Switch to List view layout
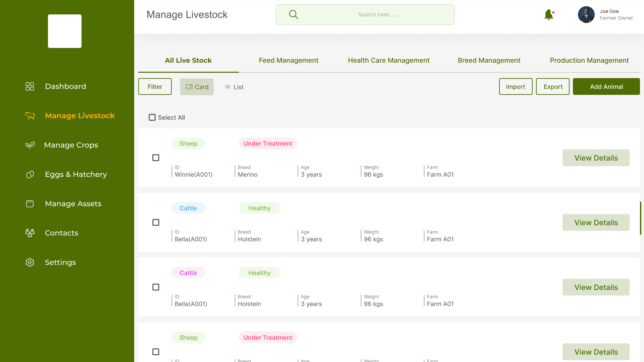644x362 pixels. coord(234,87)
